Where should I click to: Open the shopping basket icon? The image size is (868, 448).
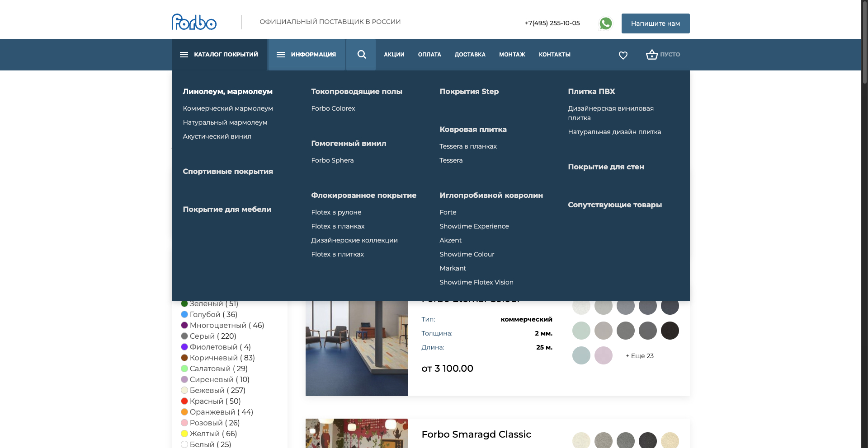tap(652, 55)
